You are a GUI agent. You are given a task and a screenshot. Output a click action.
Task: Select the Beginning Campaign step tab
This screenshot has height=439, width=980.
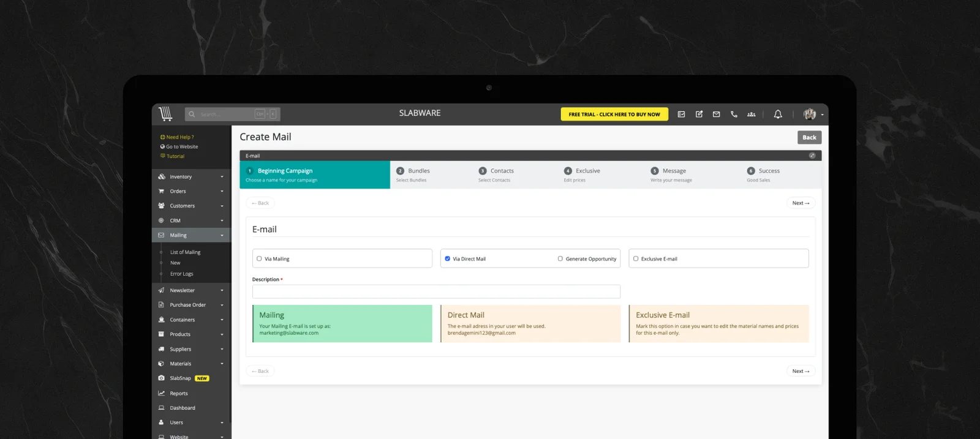pyautogui.click(x=315, y=174)
